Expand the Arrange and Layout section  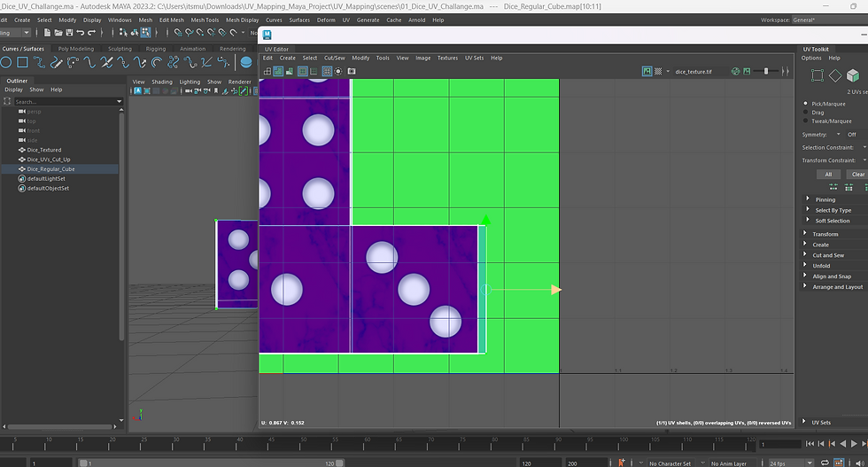point(837,286)
